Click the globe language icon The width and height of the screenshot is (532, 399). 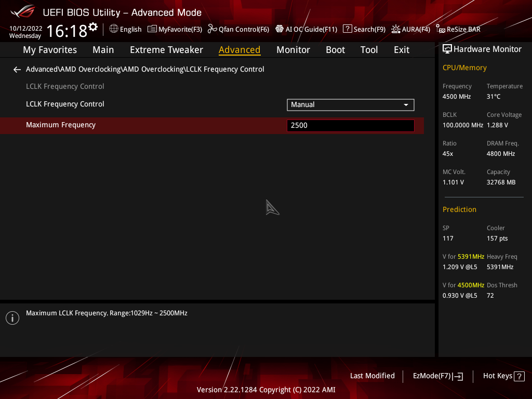pos(114,29)
